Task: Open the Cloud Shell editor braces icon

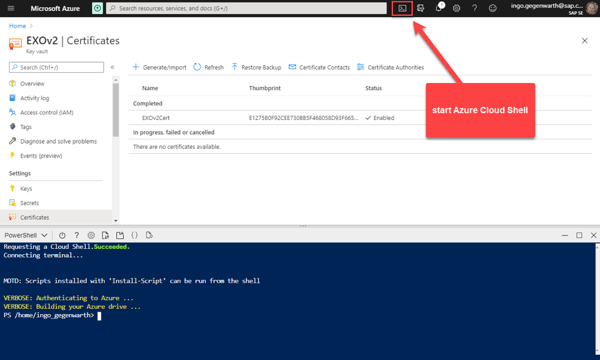Action: [134, 235]
